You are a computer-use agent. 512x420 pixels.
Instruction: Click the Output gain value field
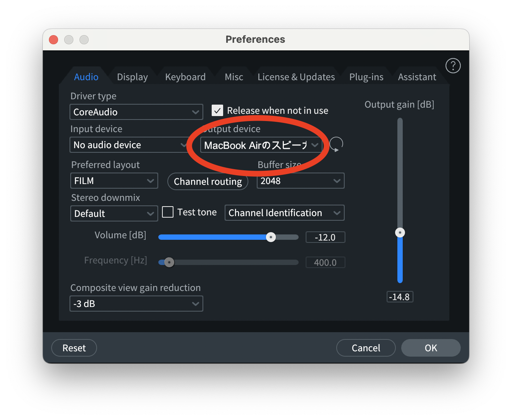(400, 297)
